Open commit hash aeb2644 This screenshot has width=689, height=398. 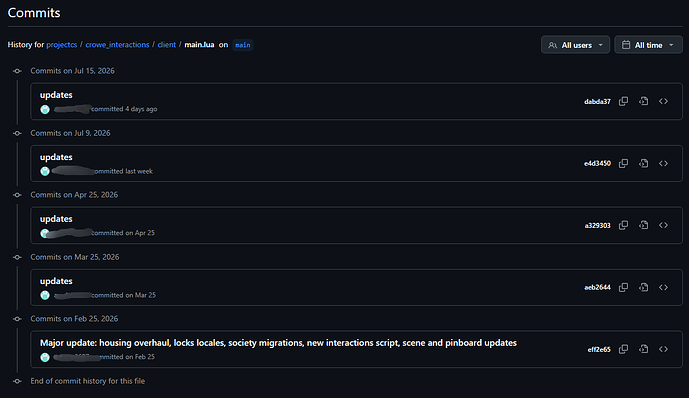(x=597, y=287)
